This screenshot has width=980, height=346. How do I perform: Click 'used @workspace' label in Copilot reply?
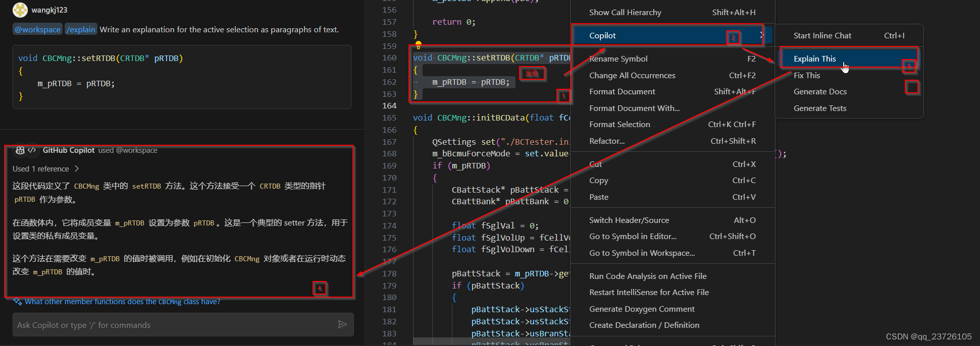[x=128, y=150]
